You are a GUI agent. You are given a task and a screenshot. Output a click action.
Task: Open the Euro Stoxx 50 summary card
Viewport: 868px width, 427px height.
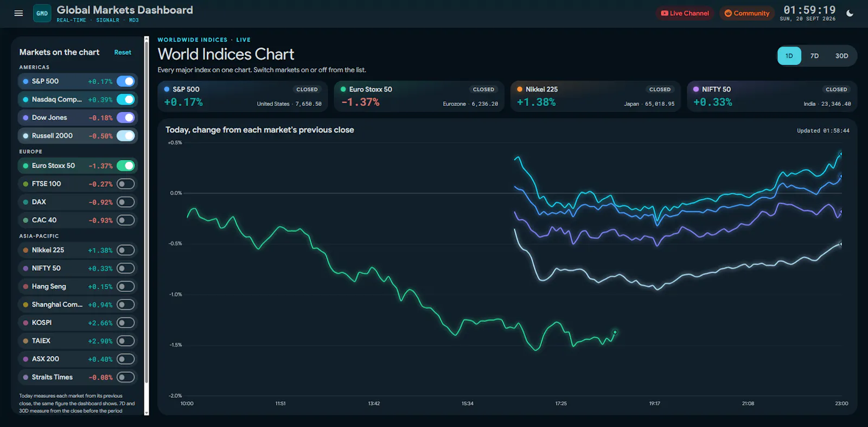click(419, 97)
